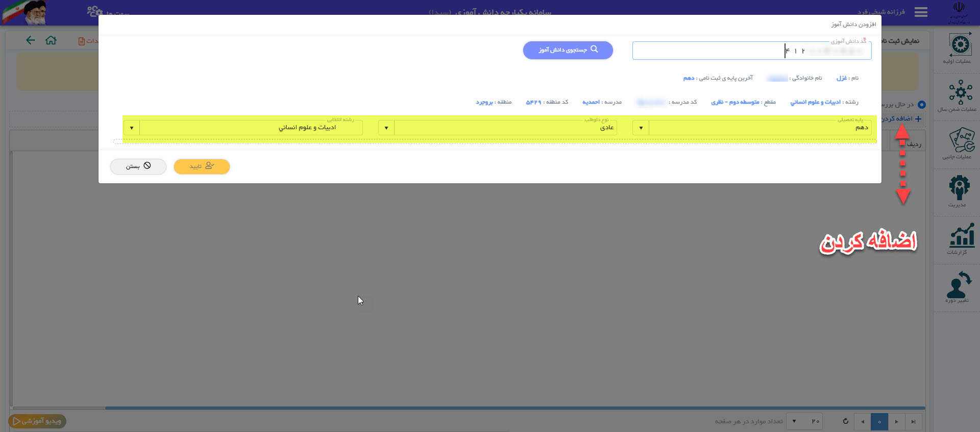The image size is (980, 432).
Task: Expand the نوع داوطلب dropdown showing عادی
Action: click(x=386, y=128)
